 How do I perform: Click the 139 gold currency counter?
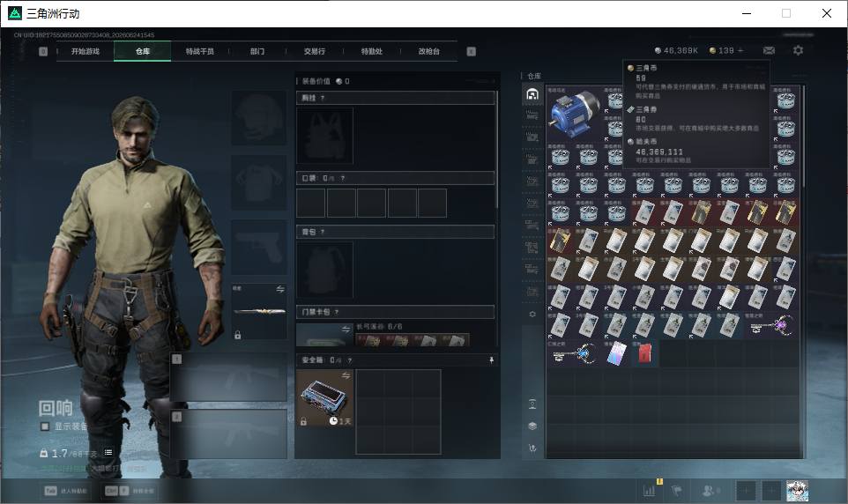721,50
